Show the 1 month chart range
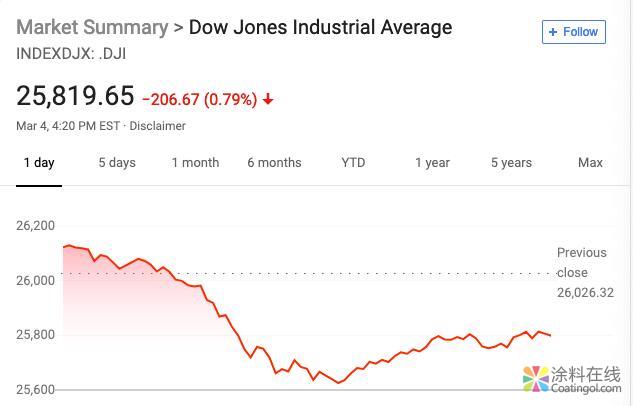Image resolution: width=633 pixels, height=406 pixels. click(195, 163)
